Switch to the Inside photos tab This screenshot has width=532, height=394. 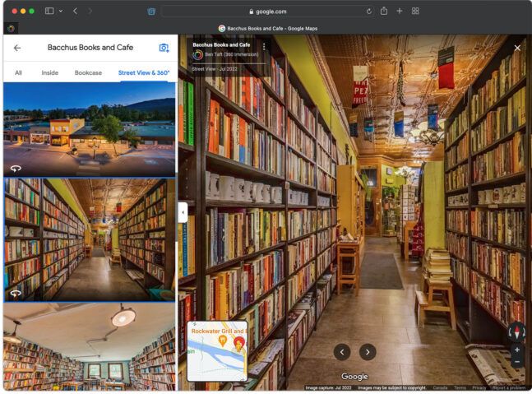[50, 72]
